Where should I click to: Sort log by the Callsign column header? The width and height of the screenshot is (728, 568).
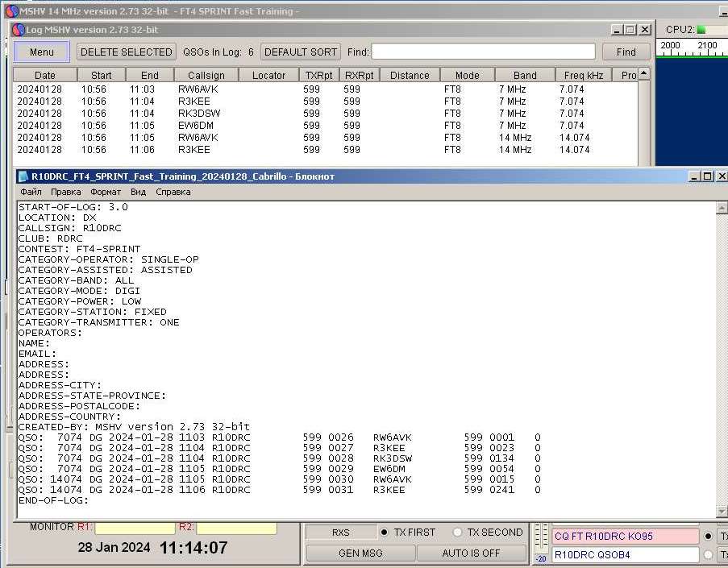click(201, 75)
